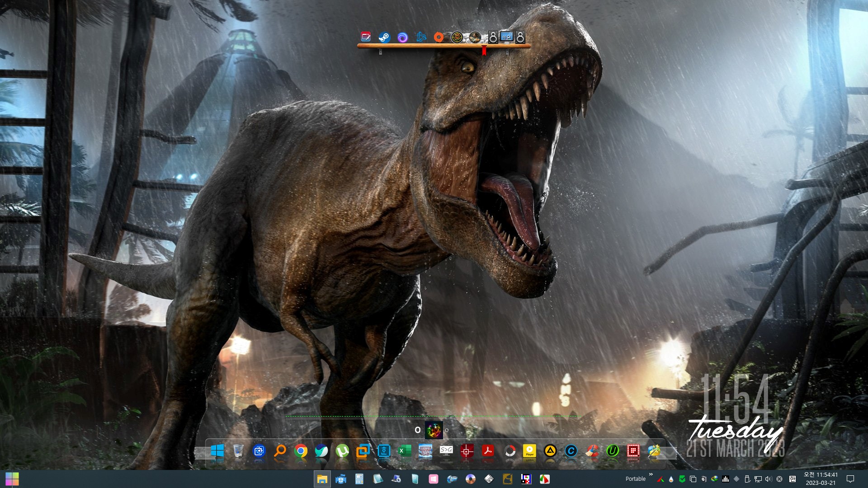Click the right speaker icon on the shelf
The height and width of the screenshot is (488, 868).
tap(520, 37)
